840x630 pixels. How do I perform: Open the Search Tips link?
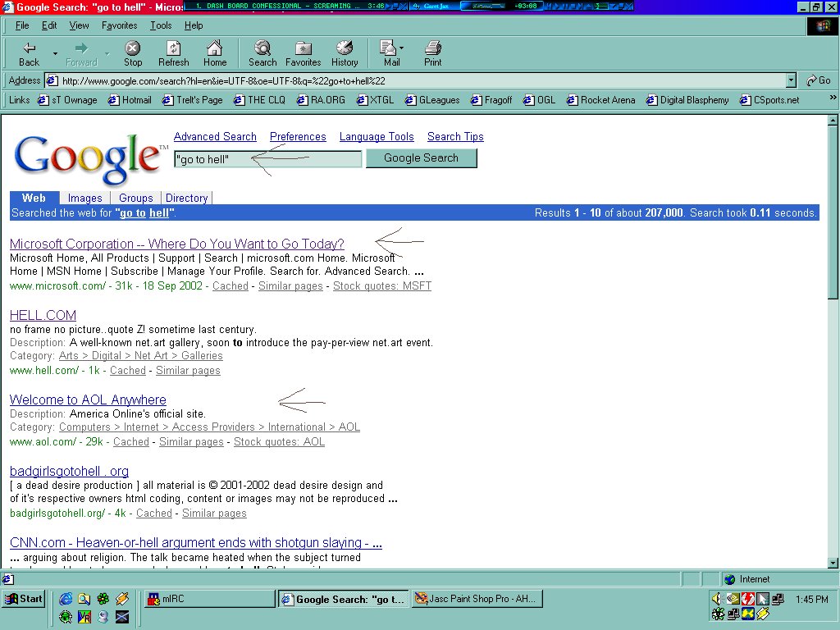455,137
